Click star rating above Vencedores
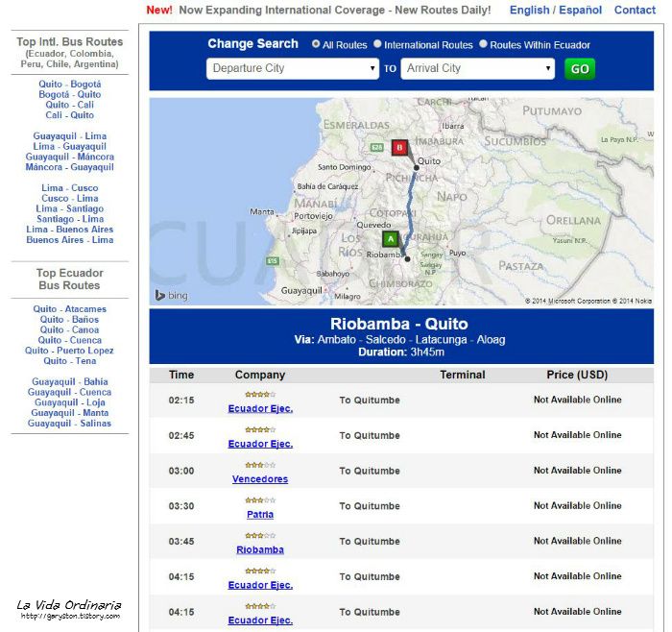Screen dimensions: 672x632 (260, 465)
